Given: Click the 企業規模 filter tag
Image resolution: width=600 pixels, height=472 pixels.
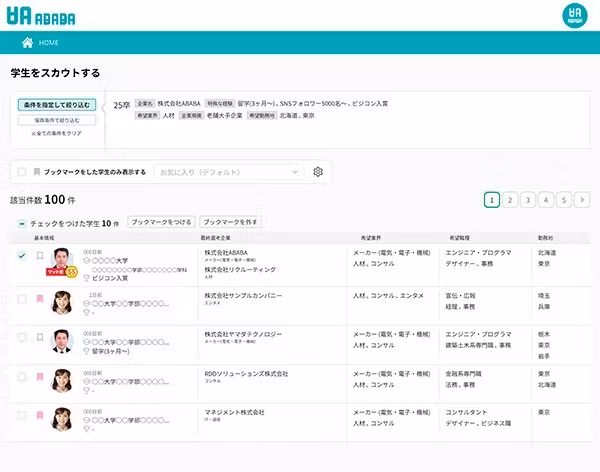Looking at the screenshot, I should pos(191,116).
